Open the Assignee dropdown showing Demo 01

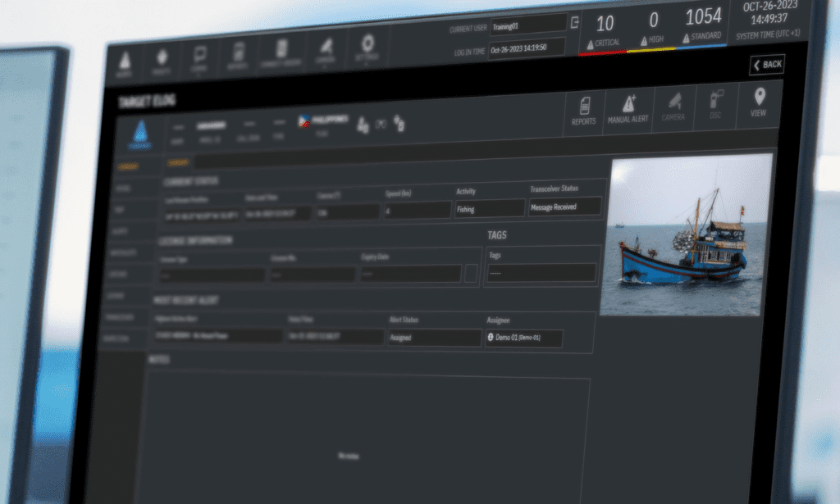523,338
